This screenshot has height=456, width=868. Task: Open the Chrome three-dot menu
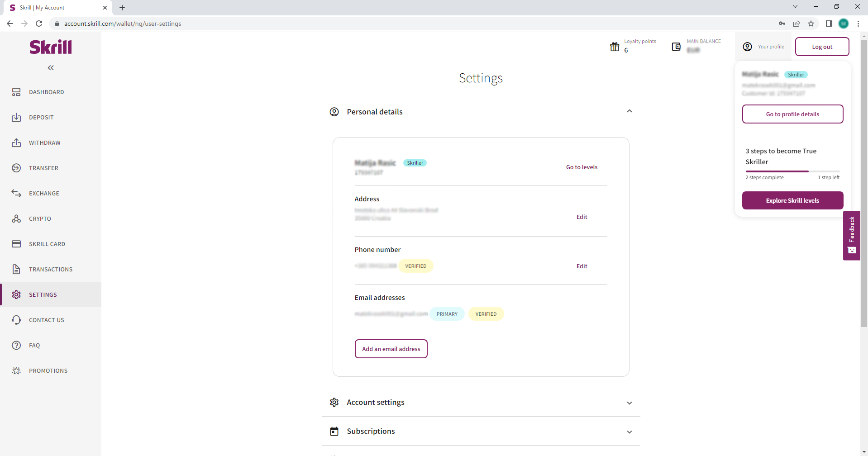tap(858, 24)
